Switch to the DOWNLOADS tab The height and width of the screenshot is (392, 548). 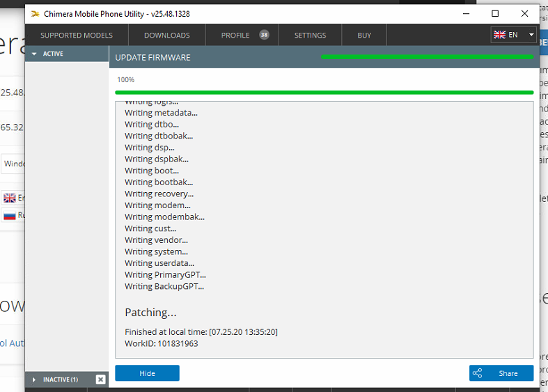click(167, 36)
